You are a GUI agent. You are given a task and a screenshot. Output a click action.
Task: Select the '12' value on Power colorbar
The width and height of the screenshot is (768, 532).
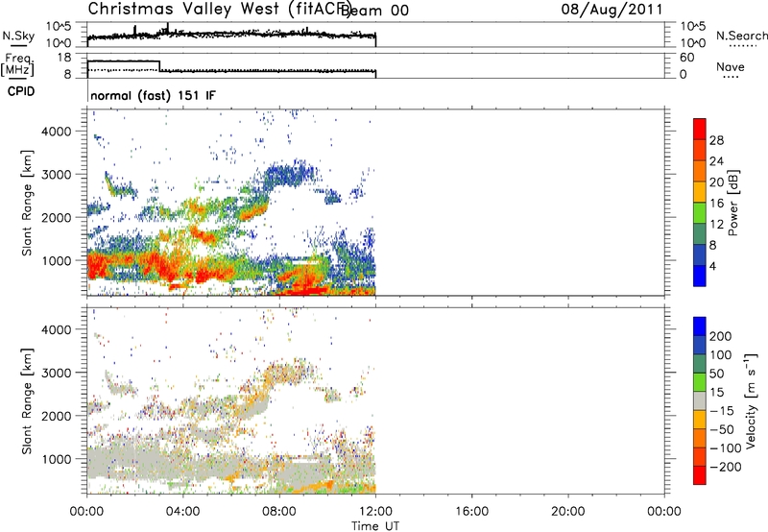[x=716, y=225]
